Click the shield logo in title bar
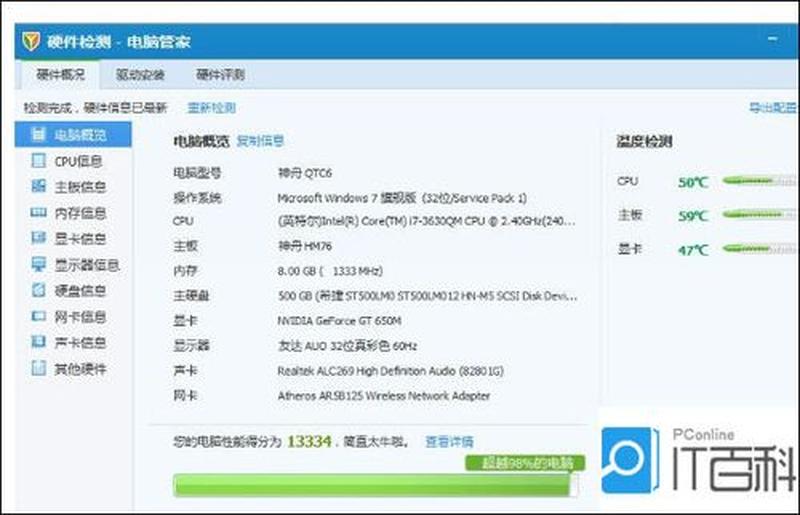This screenshot has width=800, height=515. (x=31, y=41)
